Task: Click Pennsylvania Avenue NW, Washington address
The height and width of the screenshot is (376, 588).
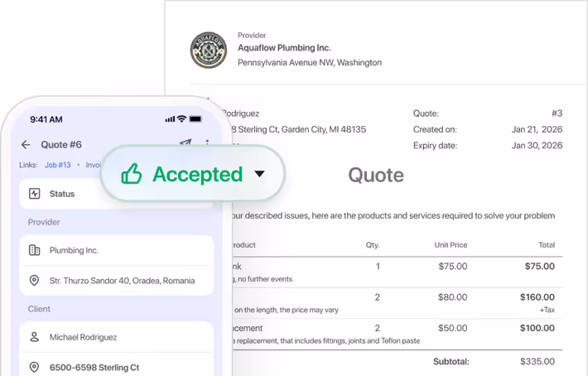Action: pyautogui.click(x=310, y=63)
